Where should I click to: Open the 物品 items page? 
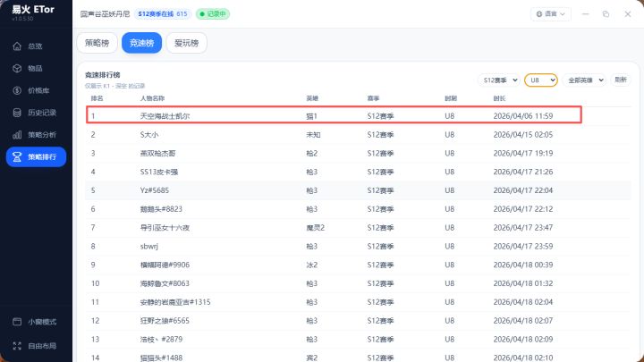[x=36, y=69]
